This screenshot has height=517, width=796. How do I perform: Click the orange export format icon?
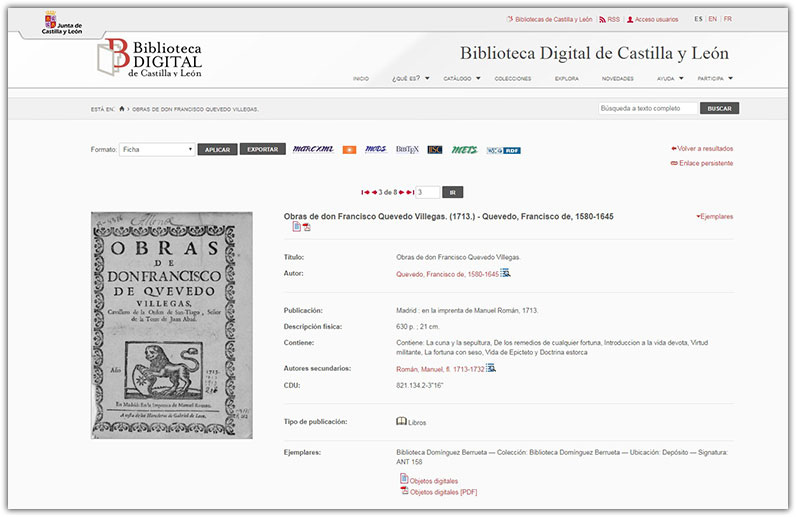[x=349, y=150]
